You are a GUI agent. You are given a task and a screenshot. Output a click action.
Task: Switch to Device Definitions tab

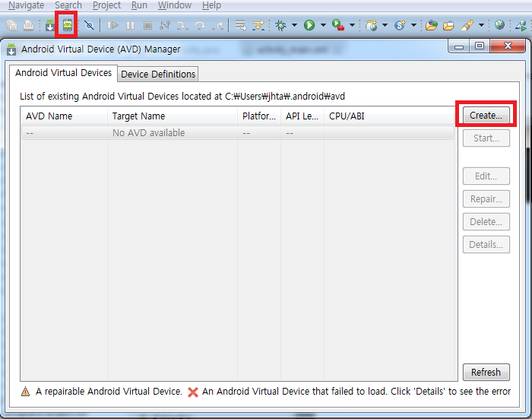click(x=158, y=74)
